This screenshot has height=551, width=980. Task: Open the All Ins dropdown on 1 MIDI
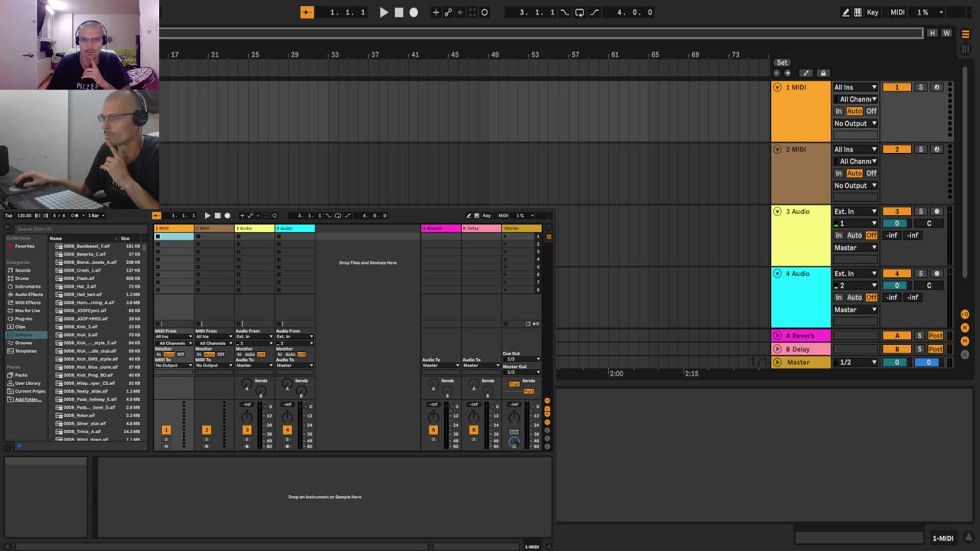[854, 87]
